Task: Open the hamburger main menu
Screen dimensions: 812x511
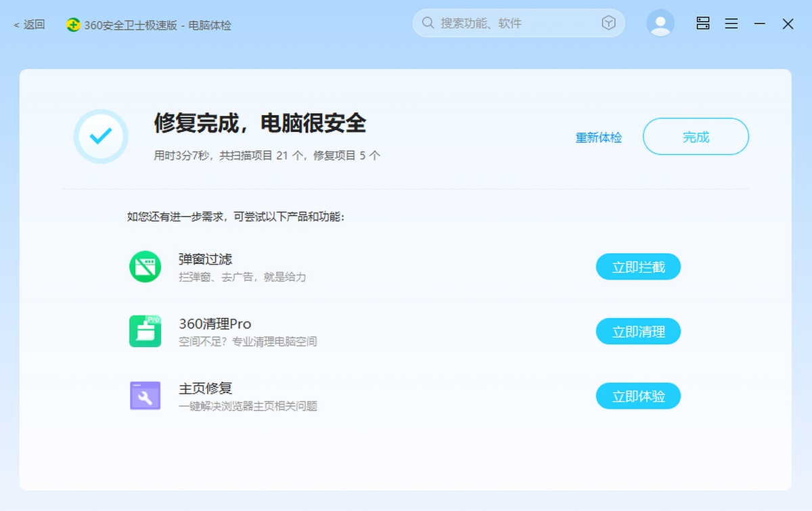Action: tap(731, 24)
